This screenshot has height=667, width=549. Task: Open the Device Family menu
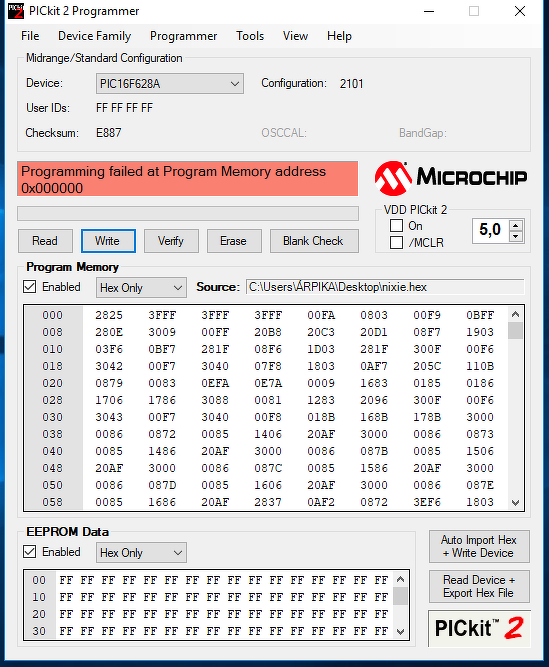(94, 36)
